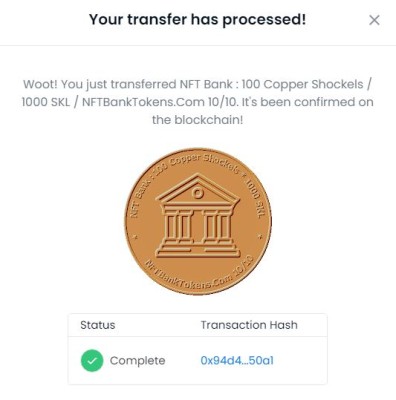Click the Woot confirmation message text
This screenshot has width=396, height=400.
click(197, 102)
